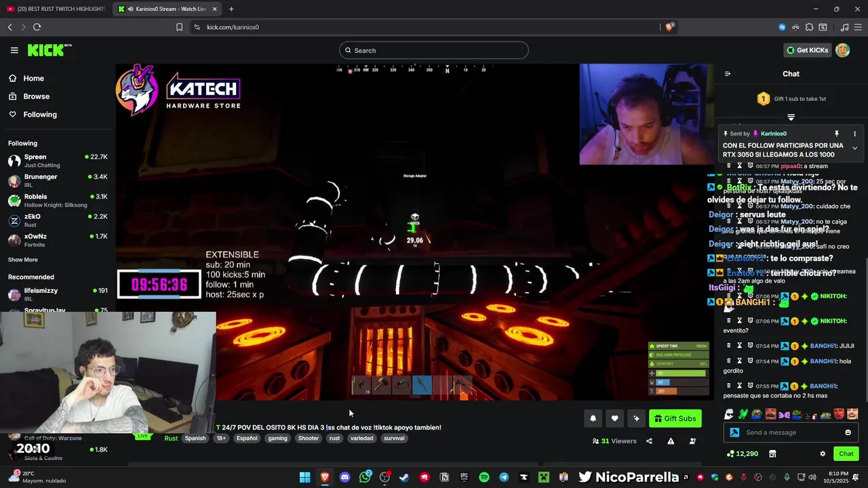Click the survival tag
868x488 pixels.
394,439
